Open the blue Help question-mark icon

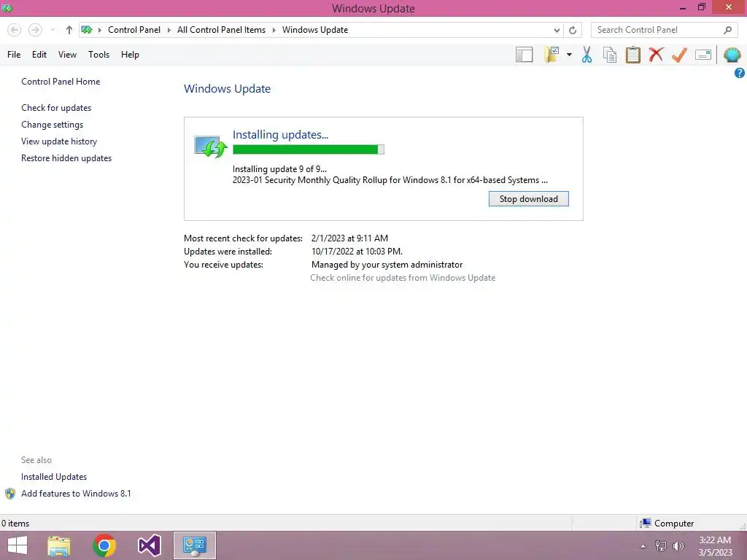740,73
